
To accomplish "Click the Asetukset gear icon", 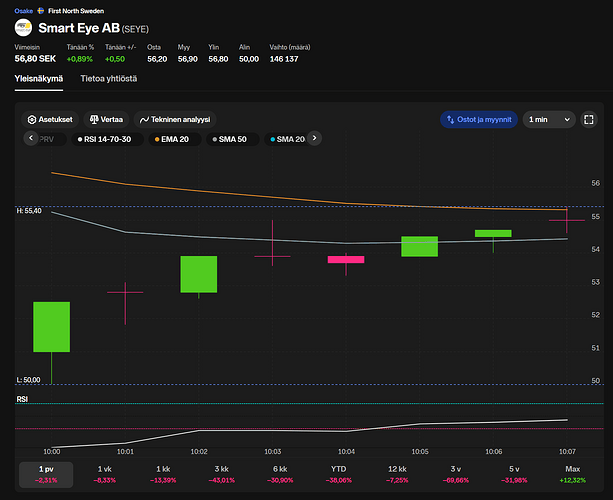I will (32, 120).
